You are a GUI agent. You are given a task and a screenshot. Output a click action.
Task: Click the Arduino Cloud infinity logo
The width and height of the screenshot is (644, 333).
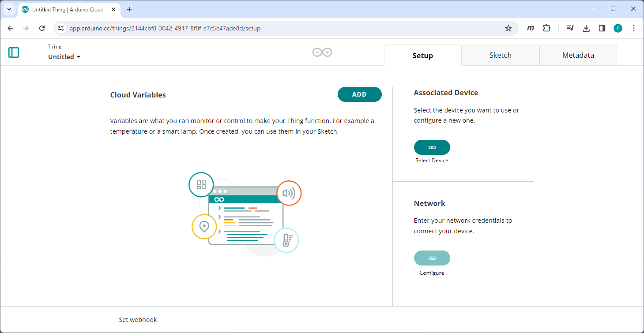pyautogui.click(x=322, y=52)
